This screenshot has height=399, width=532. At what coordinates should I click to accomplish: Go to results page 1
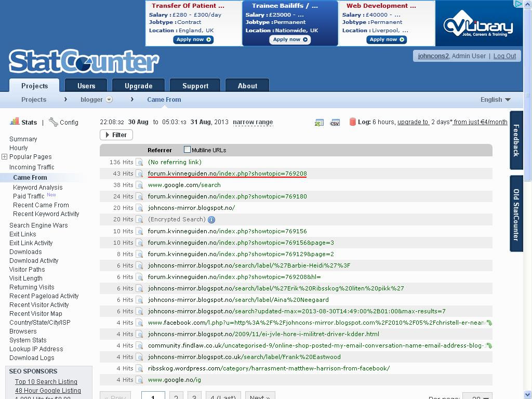(x=153, y=396)
